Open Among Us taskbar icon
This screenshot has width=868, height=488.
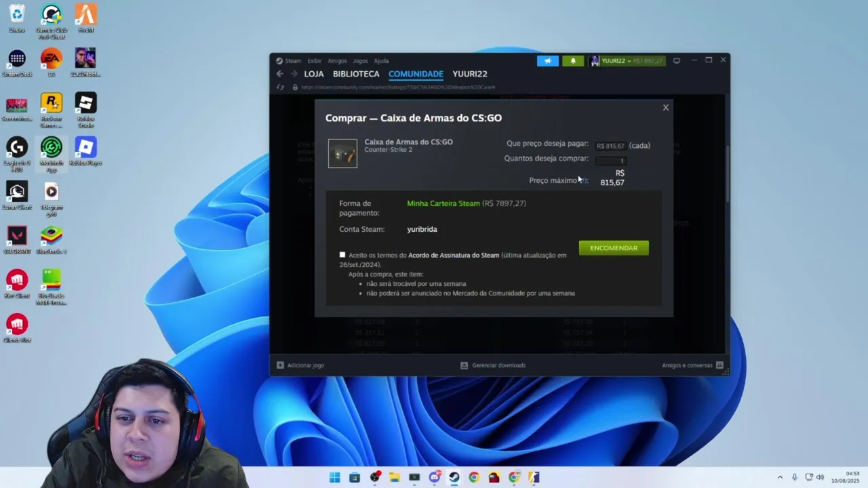[494, 477]
